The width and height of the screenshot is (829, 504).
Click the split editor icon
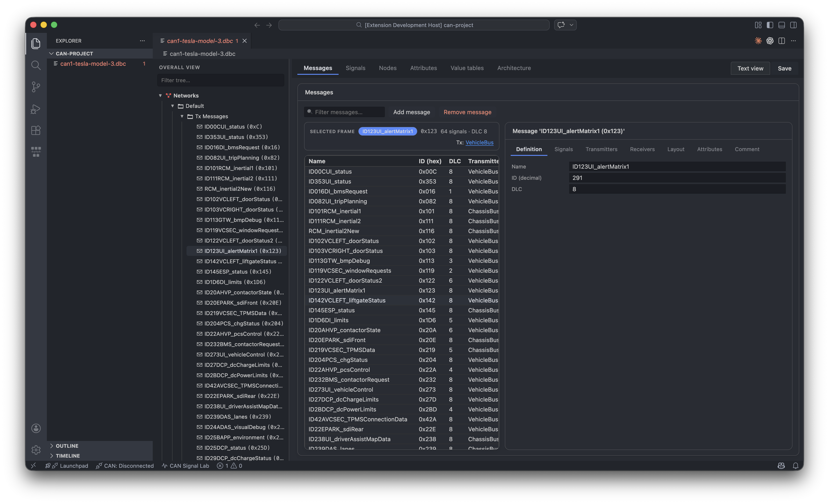pyautogui.click(x=781, y=41)
